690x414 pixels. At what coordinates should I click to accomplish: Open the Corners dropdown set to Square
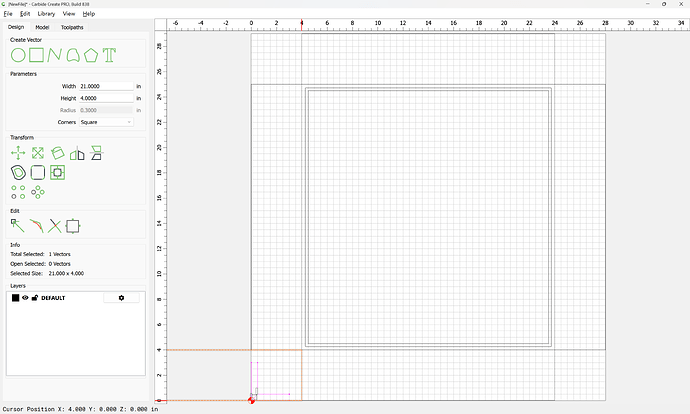tap(107, 122)
